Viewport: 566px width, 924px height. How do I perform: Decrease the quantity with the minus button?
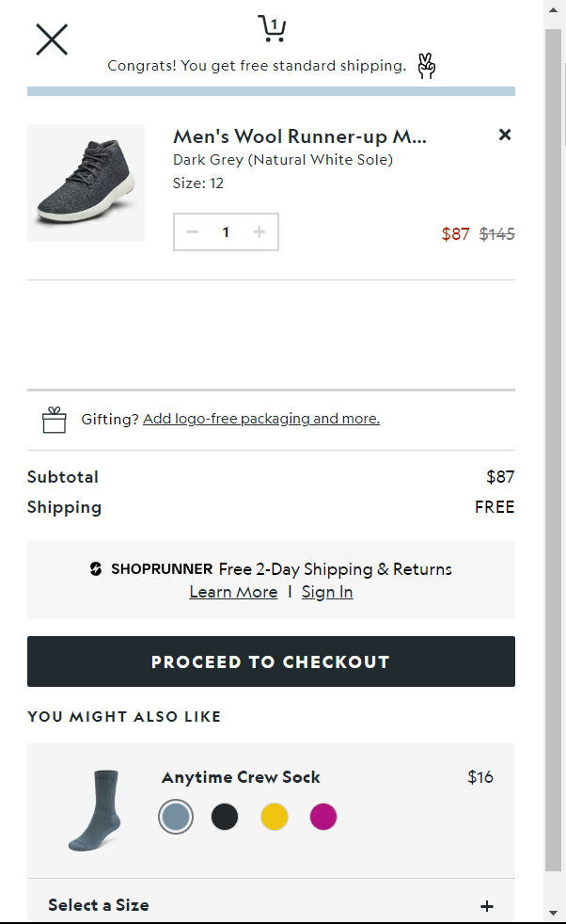click(193, 232)
